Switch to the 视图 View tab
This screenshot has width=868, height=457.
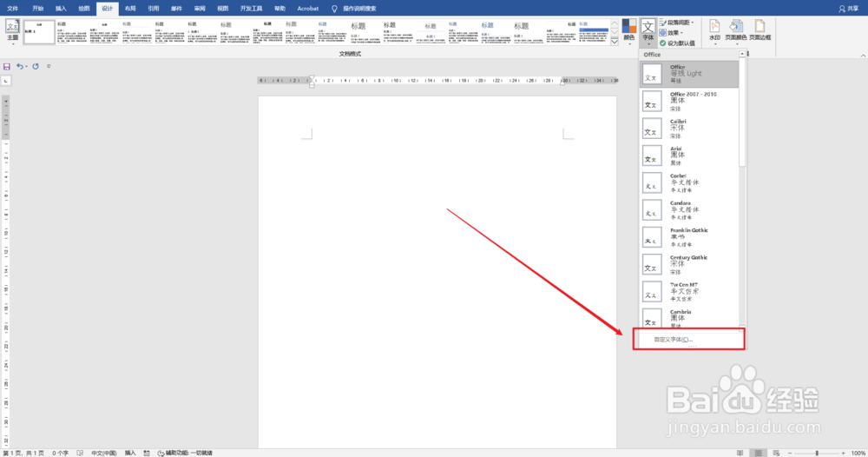click(x=222, y=9)
